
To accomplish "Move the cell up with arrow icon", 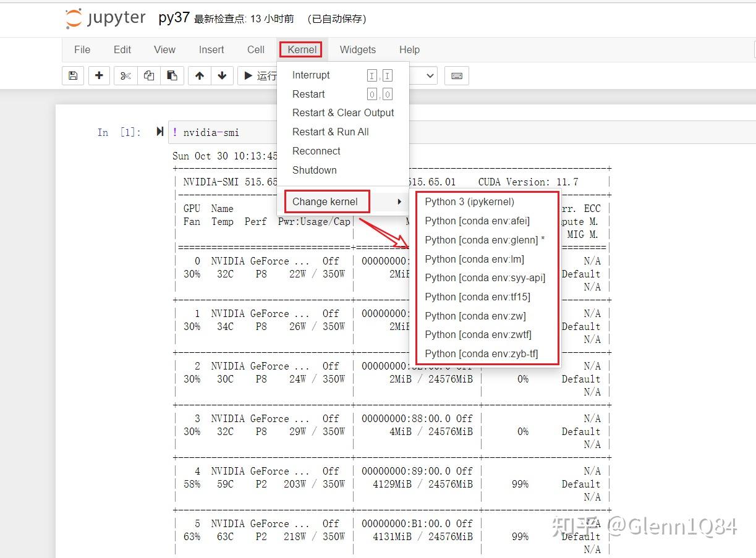I will 198,75.
